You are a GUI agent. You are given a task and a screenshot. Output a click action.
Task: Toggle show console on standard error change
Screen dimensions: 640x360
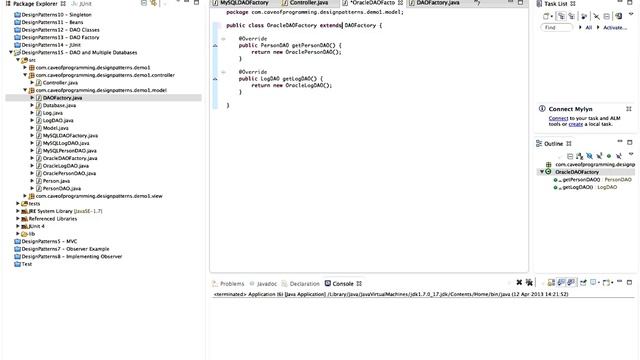click(x=571, y=282)
